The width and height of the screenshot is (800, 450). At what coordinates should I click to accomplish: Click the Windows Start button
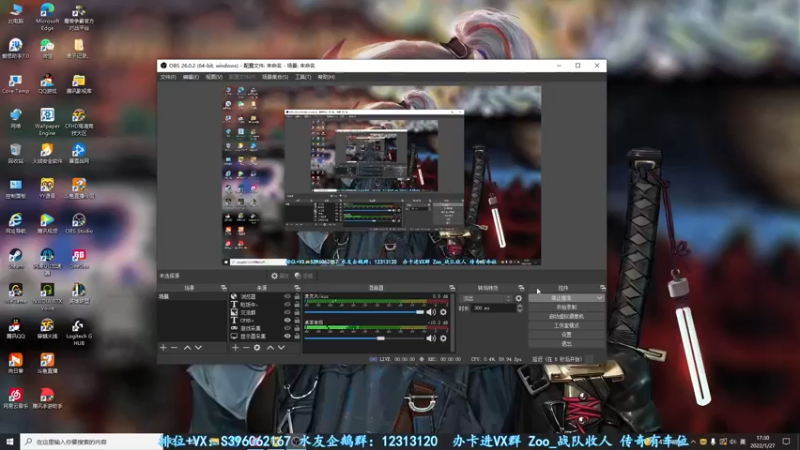pos(10,441)
